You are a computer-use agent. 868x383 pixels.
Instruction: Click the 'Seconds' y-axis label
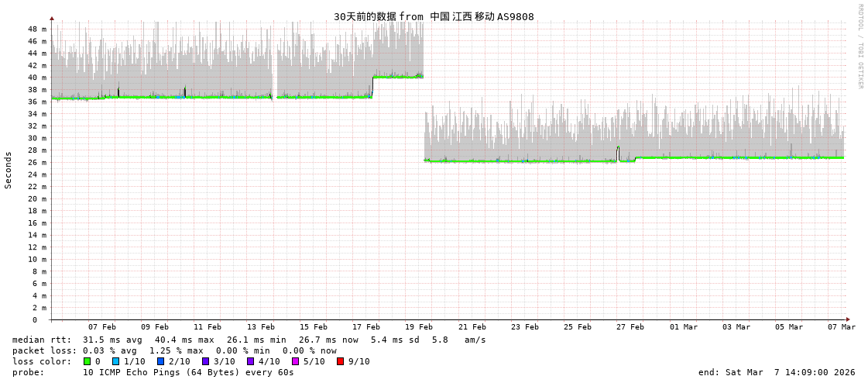9,170
